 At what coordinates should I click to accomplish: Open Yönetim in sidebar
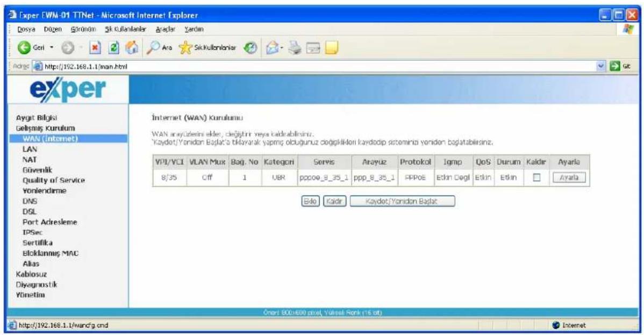pos(31,295)
